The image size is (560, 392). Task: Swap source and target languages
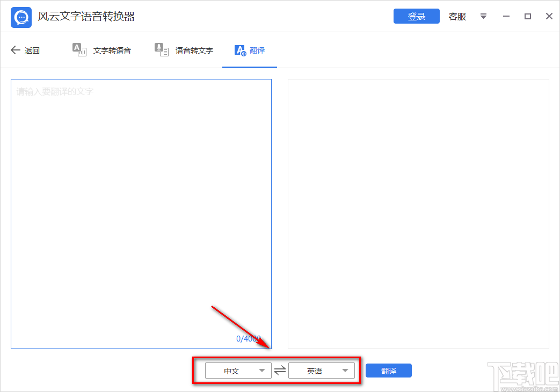[280, 371]
